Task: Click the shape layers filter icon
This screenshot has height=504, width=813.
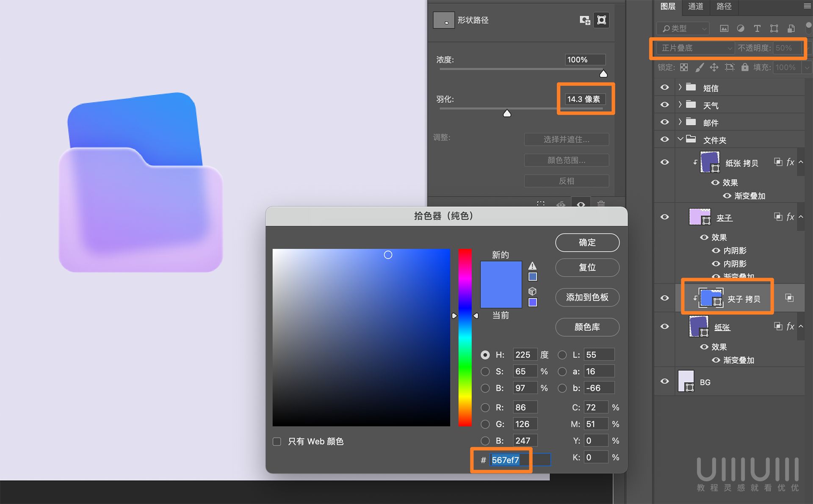Action: pos(774,28)
